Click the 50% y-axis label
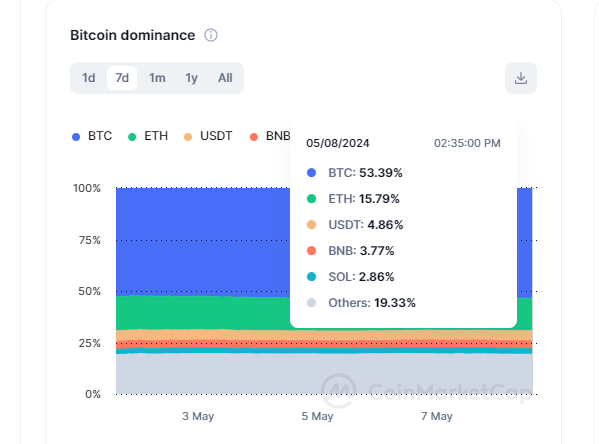The width and height of the screenshot is (599, 444). click(x=89, y=292)
